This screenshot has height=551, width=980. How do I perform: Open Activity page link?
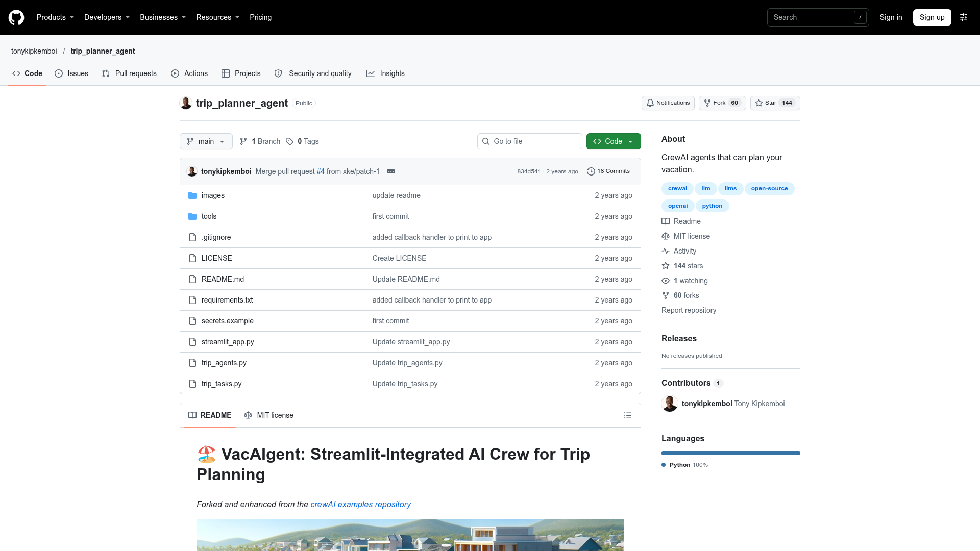pyautogui.click(x=679, y=251)
